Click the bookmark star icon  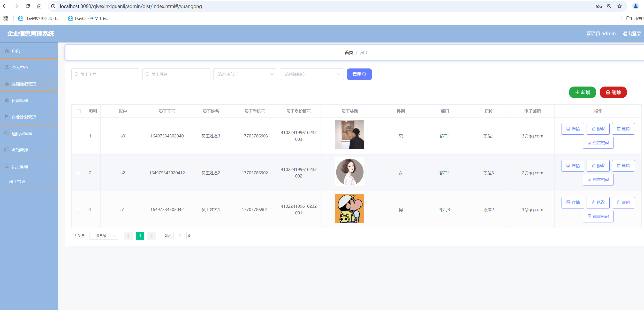tap(619, 6)
